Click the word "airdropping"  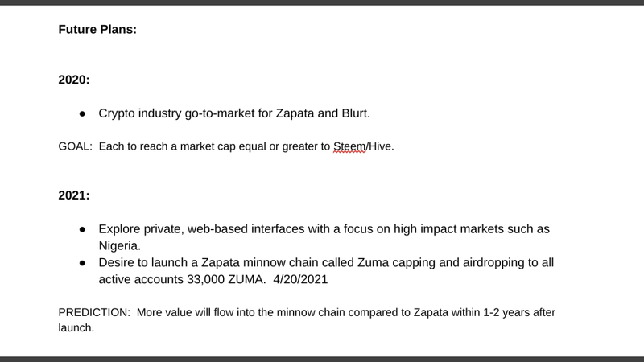(x=493, y=263)
